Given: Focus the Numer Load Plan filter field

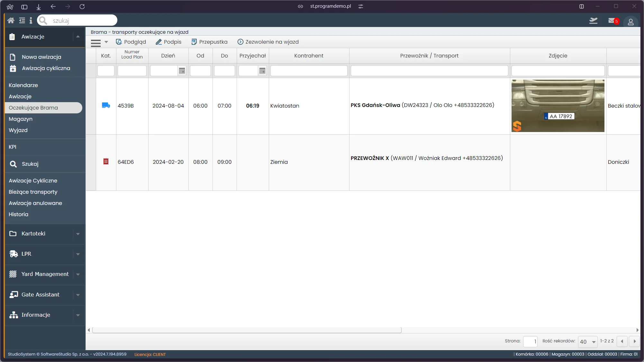Looking at the screenshot, I should tap(132, 71).
